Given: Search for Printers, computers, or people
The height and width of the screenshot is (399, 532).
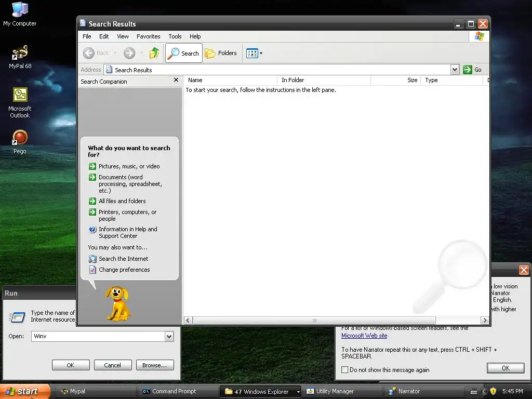Looking at the screenshot, I should pos(123,215).
